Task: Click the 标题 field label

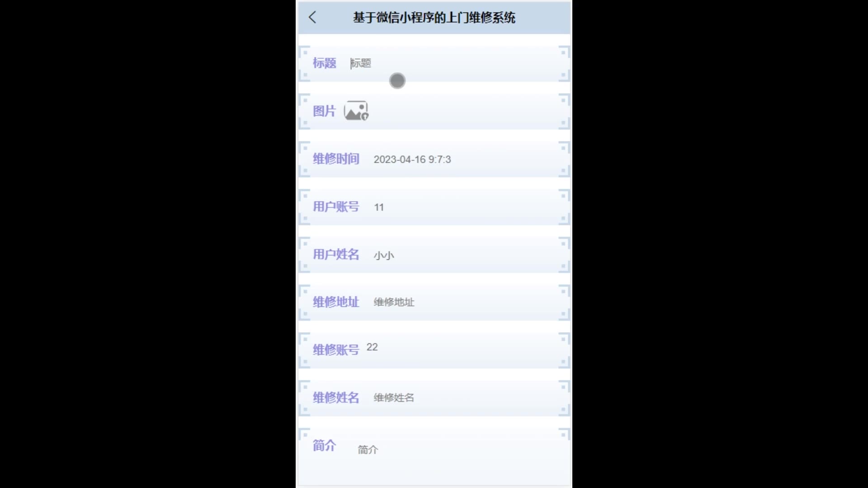Action: point(325,63)
